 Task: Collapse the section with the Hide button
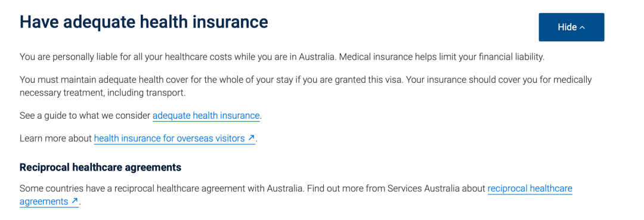point(571,27)
